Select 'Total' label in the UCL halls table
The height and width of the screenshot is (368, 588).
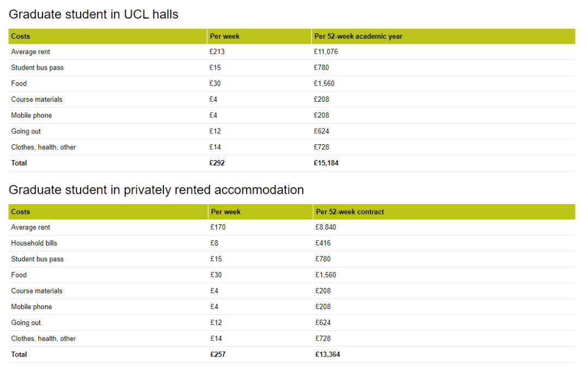click(x=19, y=163)
